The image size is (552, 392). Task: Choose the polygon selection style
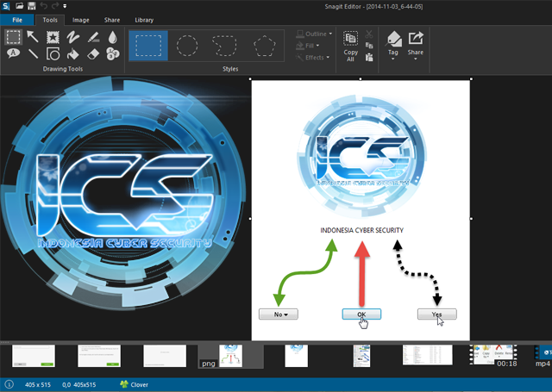tap(265, 46)
